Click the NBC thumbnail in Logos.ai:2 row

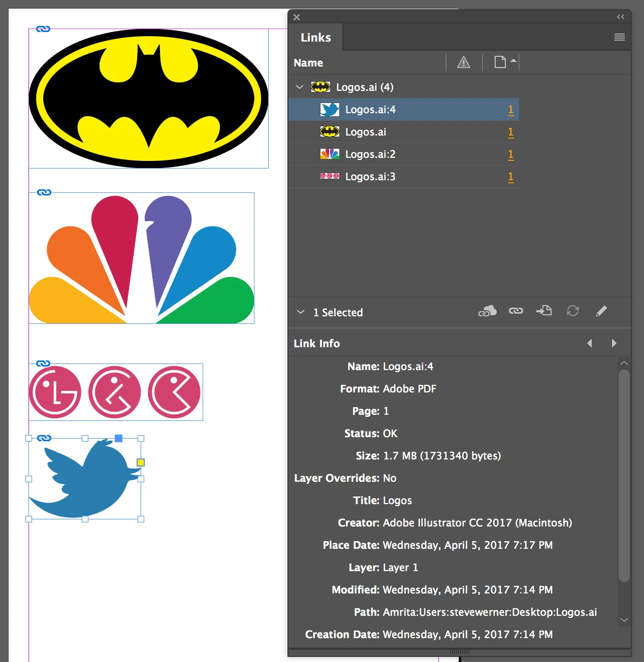pos(330,154)
